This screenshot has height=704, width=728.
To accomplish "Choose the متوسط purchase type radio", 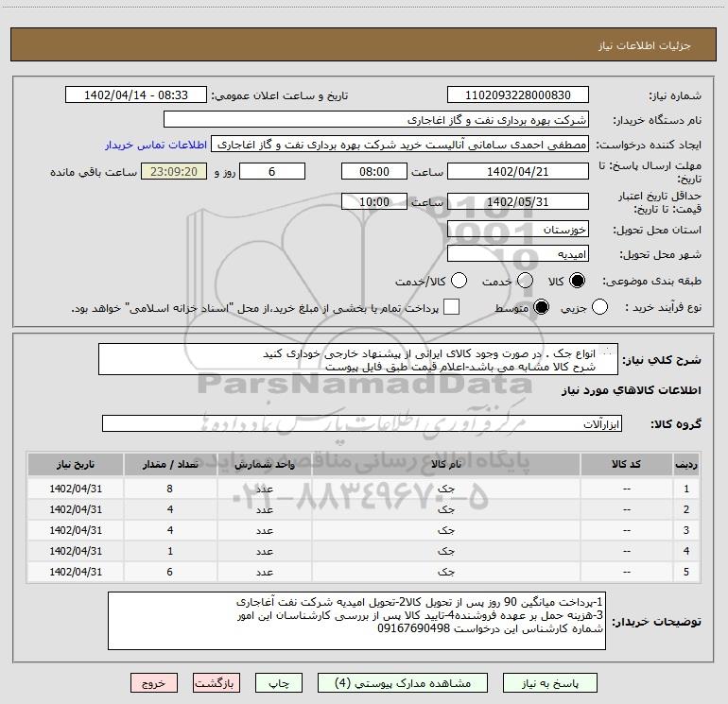I will (x=541, y=307).
